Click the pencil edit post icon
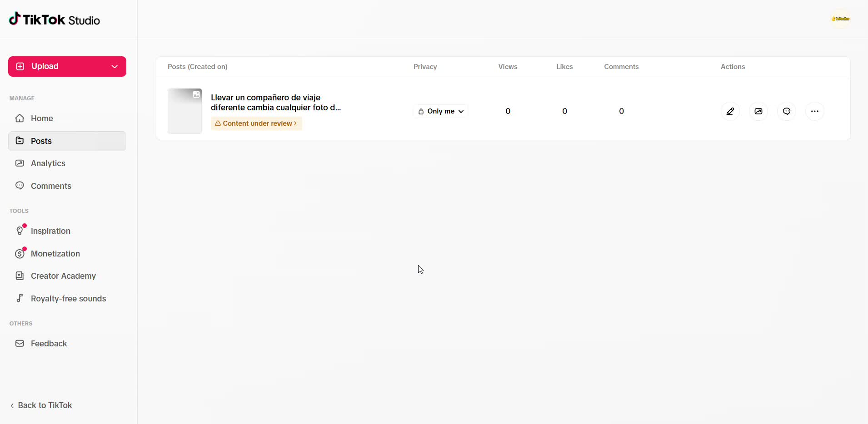The height and width of the screenshot is (424, 868). (730, 111)
